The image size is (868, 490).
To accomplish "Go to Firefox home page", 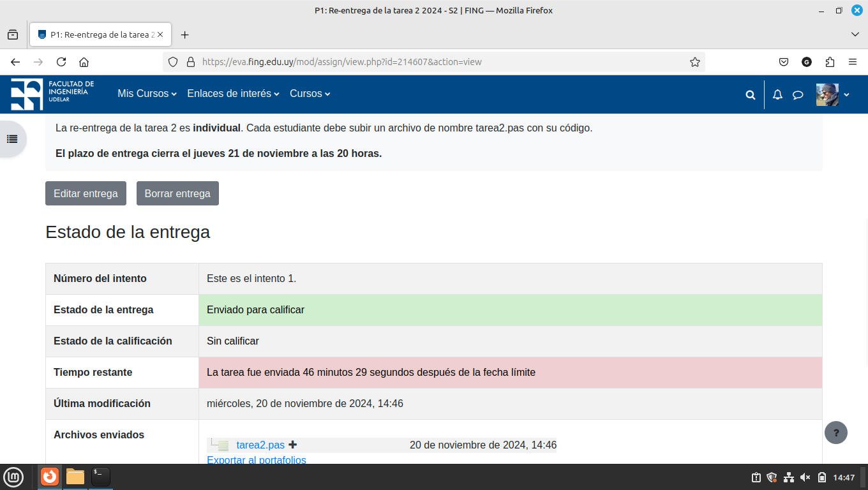I will pos(84,62).
